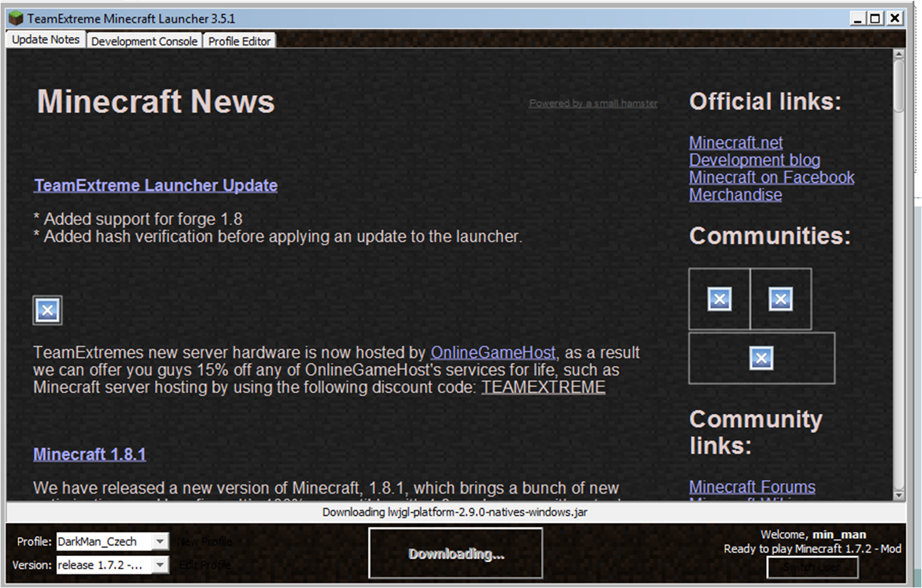Click the Minecraft News heading
The width and height of the screenshot is (922, 588).
tap(156, 102)
